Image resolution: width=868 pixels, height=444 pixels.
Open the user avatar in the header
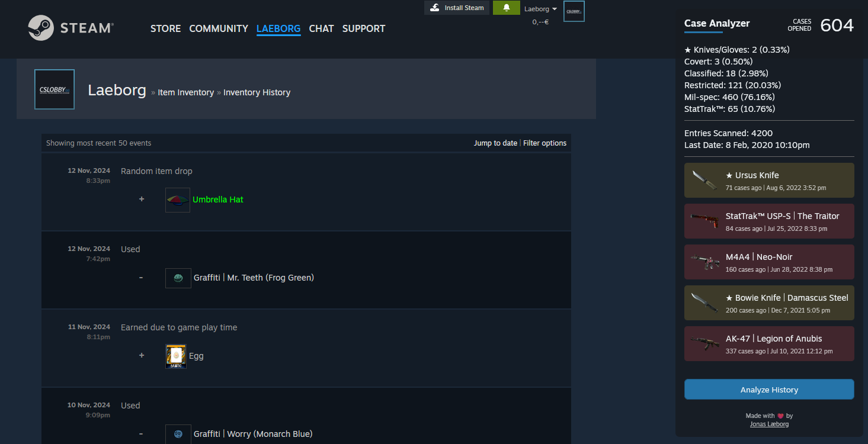tap(574, 11)
